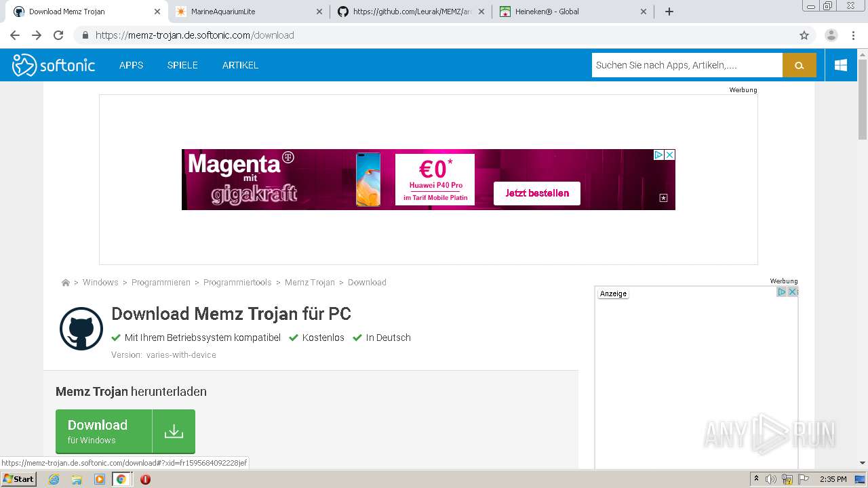Open media player taskbar icon
Viewport: 868px width, 488px height.
click(100, 479)
